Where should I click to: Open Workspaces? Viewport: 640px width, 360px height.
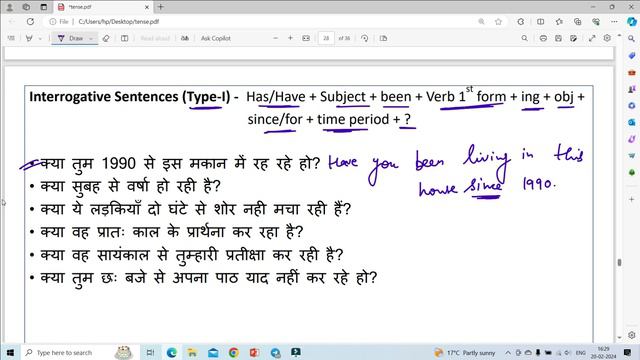(26, 7)
